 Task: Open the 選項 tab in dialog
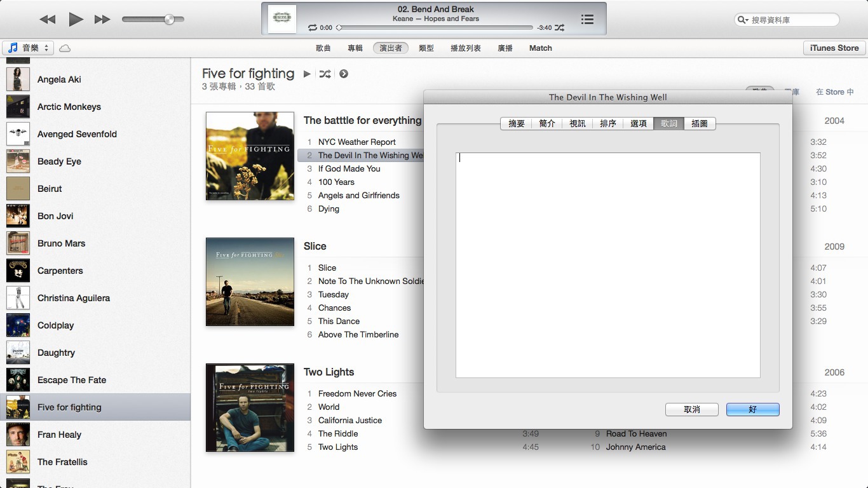pyautogui.click(x=639, y=124)
